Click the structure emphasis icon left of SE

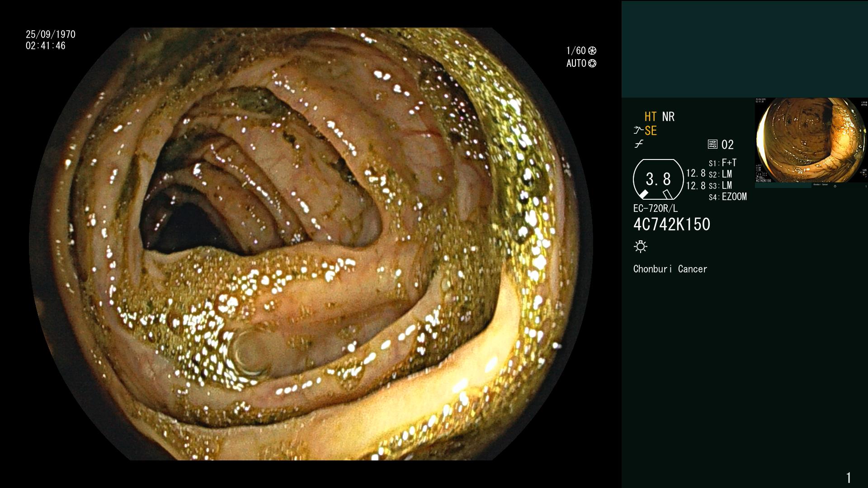click(x=638, y=131)
